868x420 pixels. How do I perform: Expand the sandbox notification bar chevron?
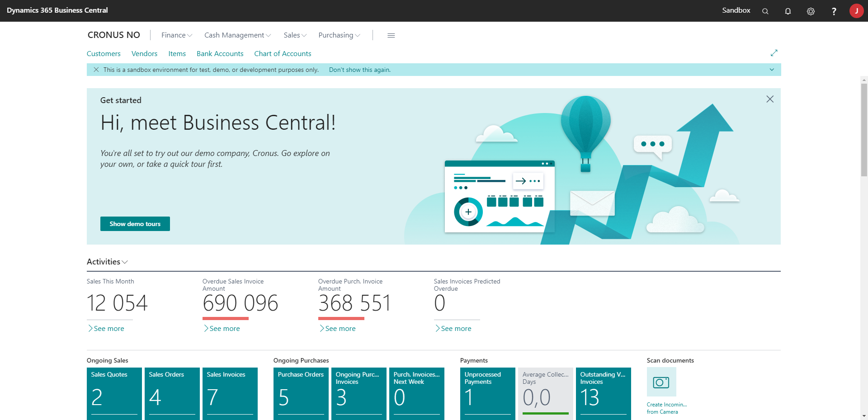pos(772,70)
